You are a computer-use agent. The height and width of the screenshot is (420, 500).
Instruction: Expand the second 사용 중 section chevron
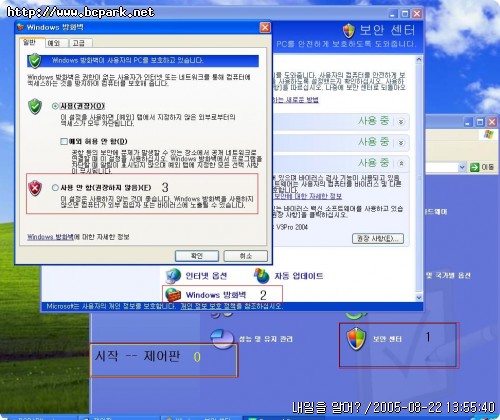pos(401,143)
